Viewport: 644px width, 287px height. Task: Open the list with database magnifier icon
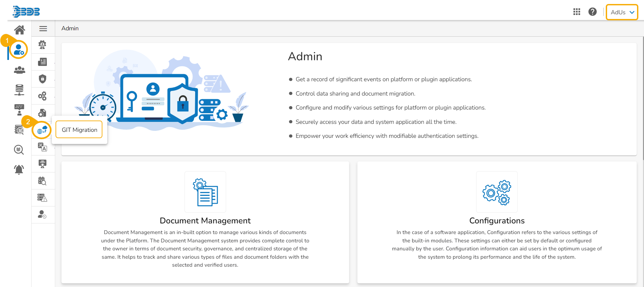tap(19, 130)
